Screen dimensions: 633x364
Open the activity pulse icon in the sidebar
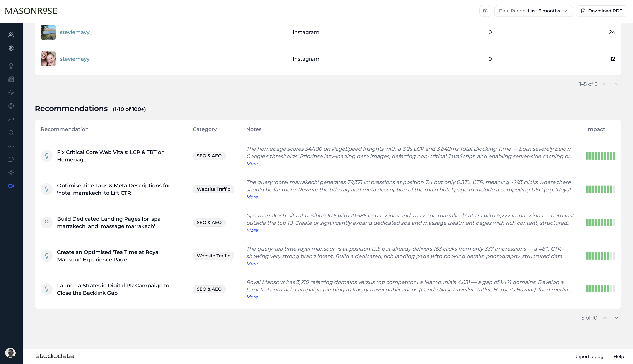(x=11, y=93)
